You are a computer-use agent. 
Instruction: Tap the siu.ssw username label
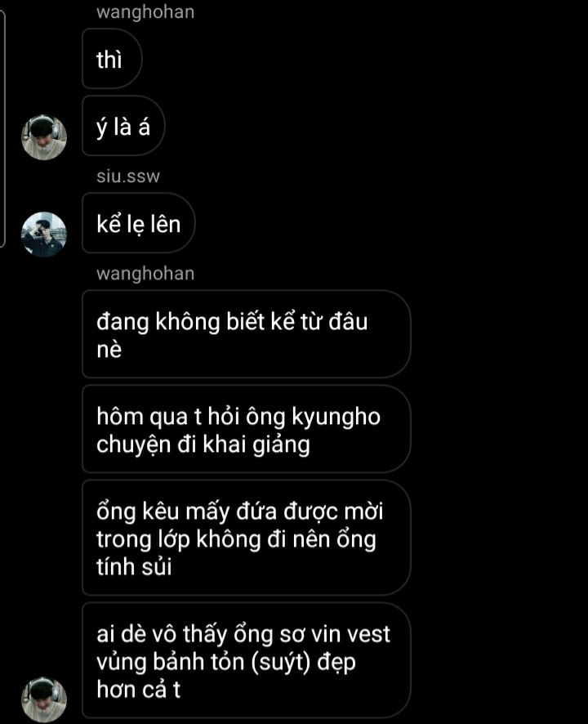(128, 176)
